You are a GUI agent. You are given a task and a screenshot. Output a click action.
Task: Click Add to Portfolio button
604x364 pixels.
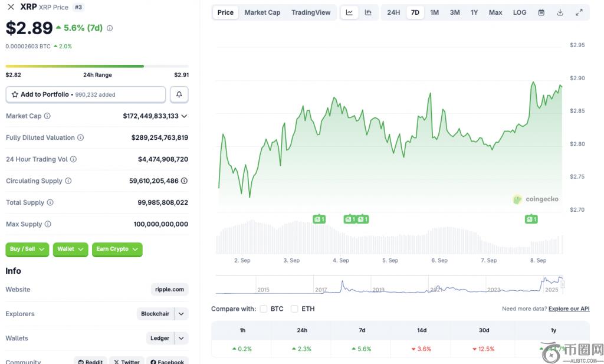point(86,94)
